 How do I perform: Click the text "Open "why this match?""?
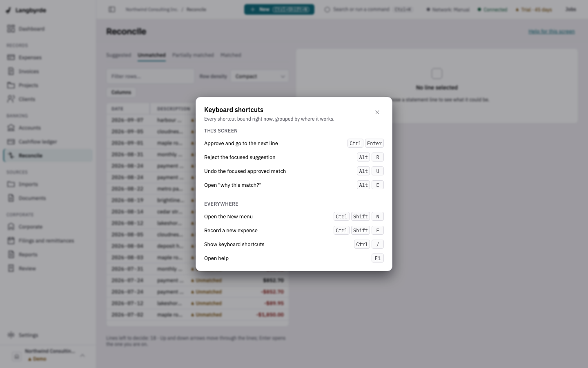(233, 185)
